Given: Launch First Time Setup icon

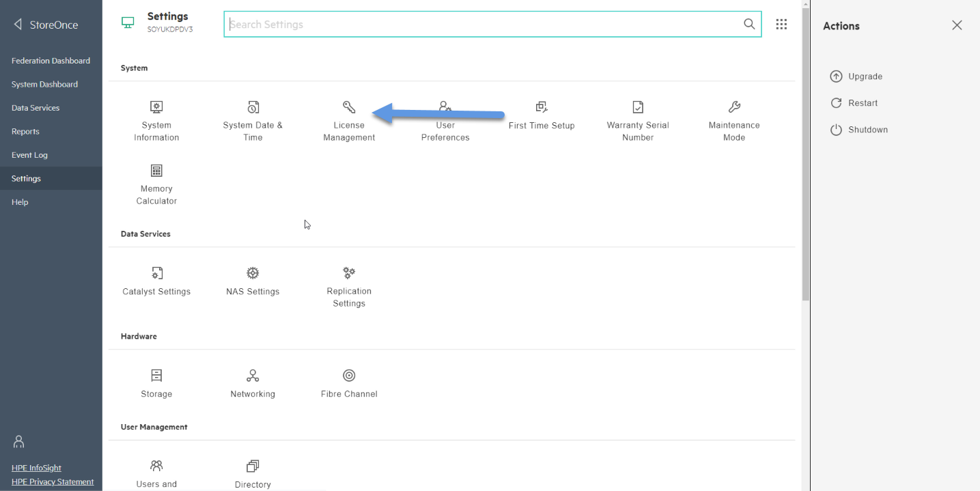Looking at the screenshot, I should click(542, 107).
